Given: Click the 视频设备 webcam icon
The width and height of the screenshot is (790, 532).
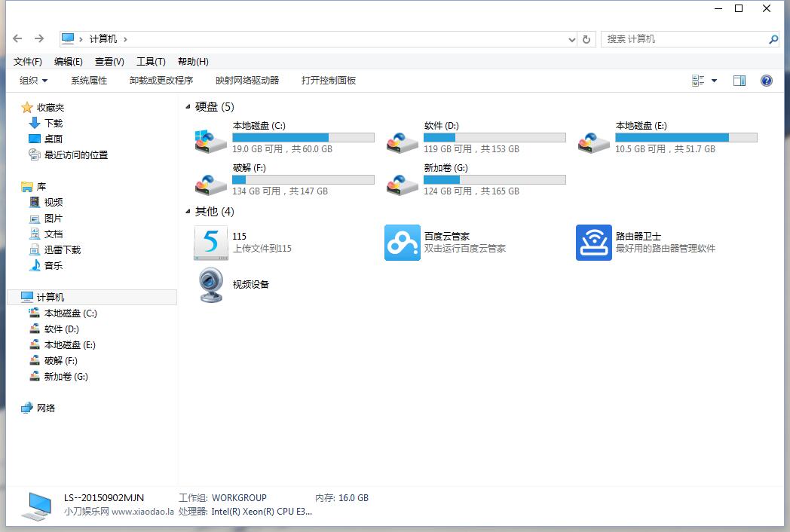Looking at the screenshot, I should pos(210,285).
